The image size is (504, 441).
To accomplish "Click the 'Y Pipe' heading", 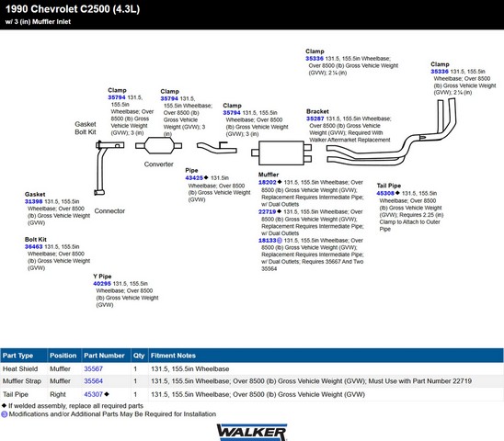I will 102,277.
